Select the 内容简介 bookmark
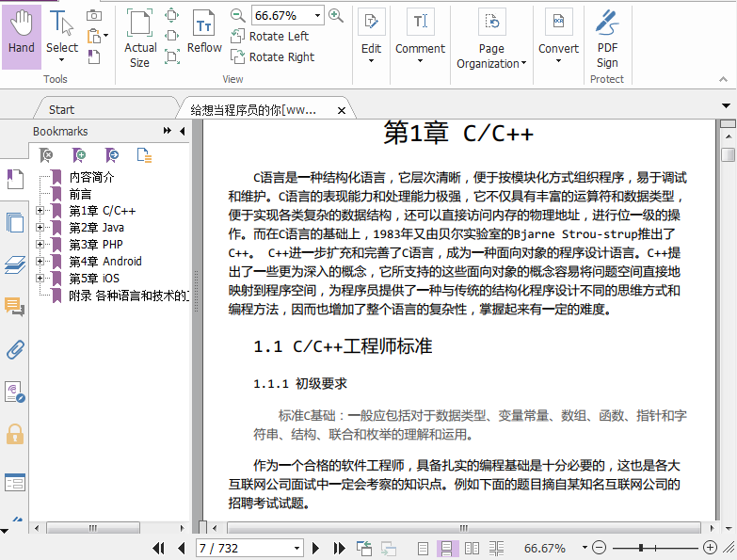 [x=91, y=177]
